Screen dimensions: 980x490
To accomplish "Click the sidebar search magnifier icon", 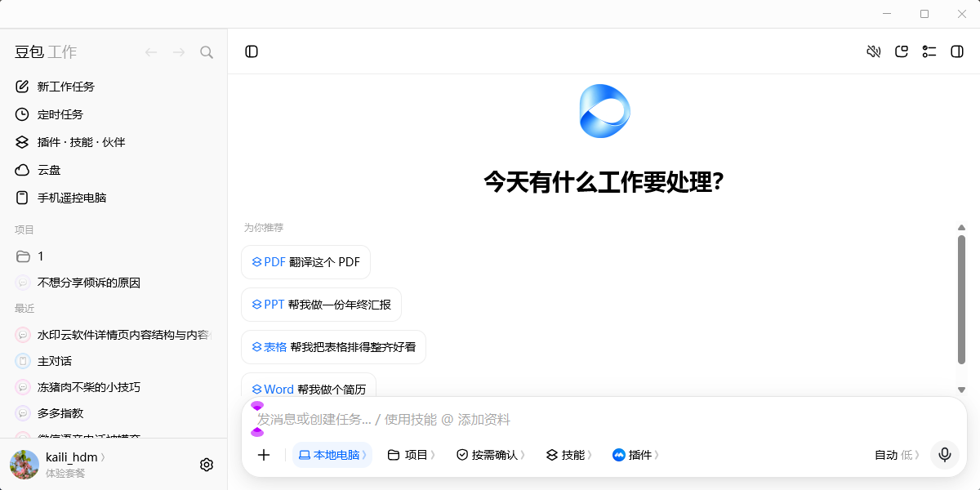I will 207,52.
